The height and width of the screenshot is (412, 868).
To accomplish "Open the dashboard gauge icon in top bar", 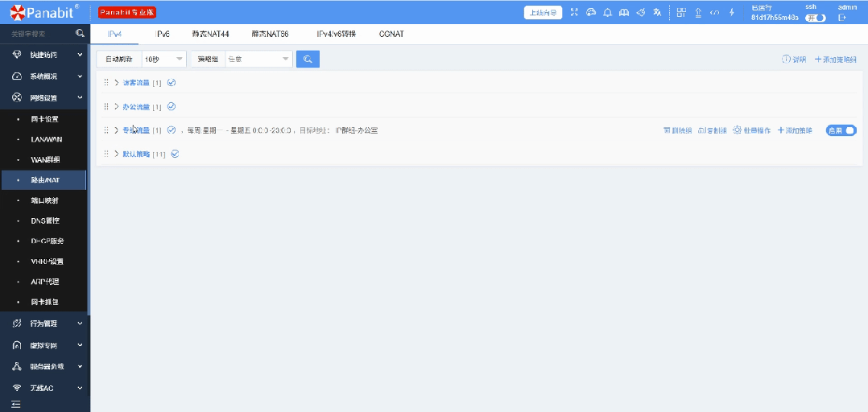I will tap(591, 12).
